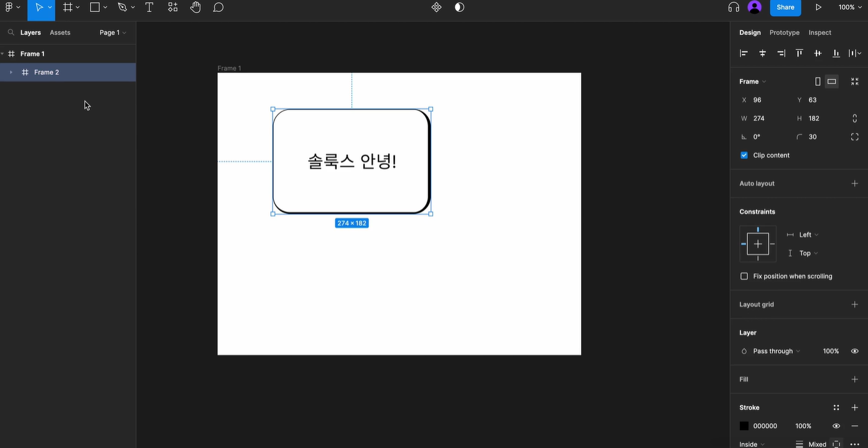Switch to the Assets tab

[60, 32]
